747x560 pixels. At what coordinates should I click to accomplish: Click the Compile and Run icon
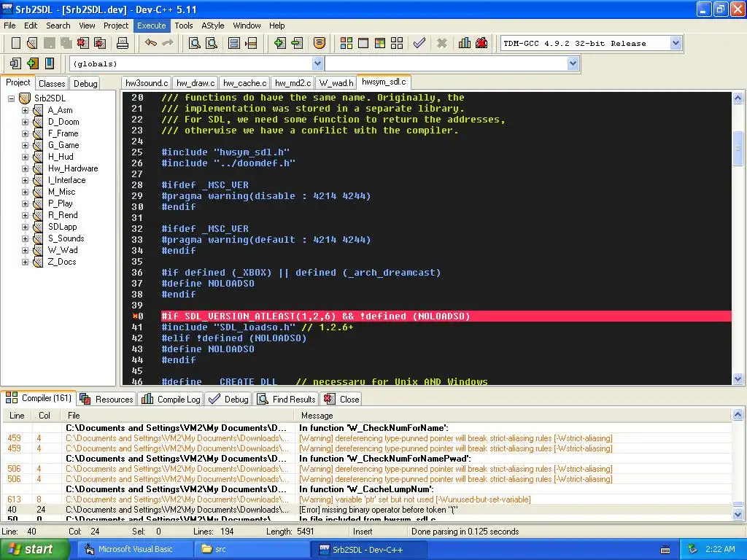coord(379,43)
